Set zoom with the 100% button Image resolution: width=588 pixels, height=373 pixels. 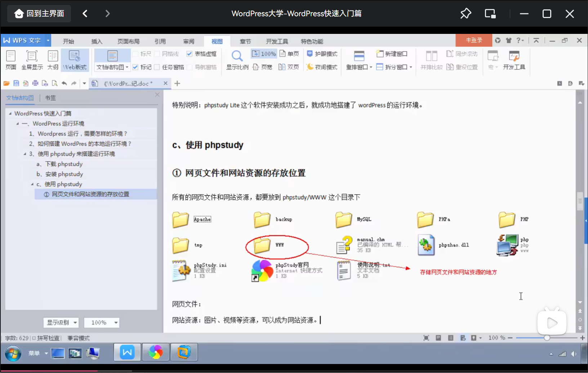264,54
